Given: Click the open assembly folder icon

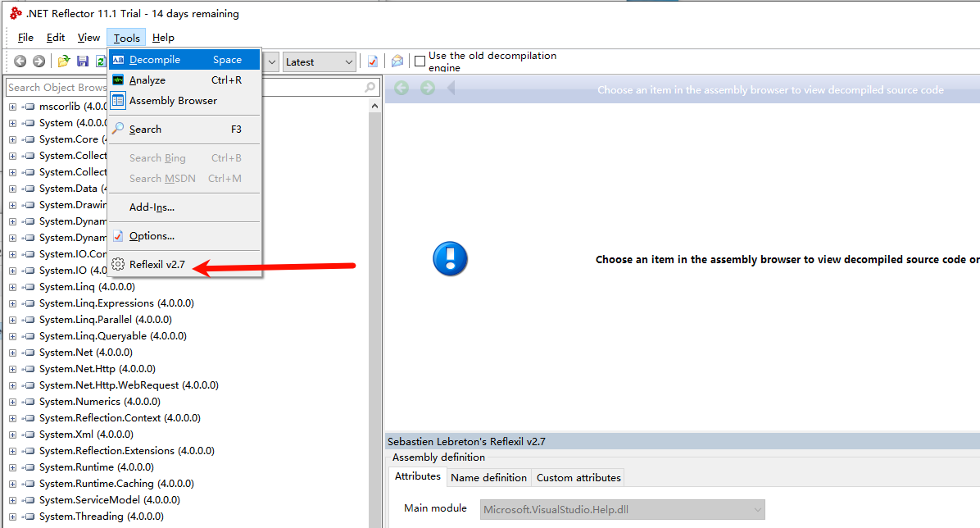Looking at the screenshot, I should (63, 61).
